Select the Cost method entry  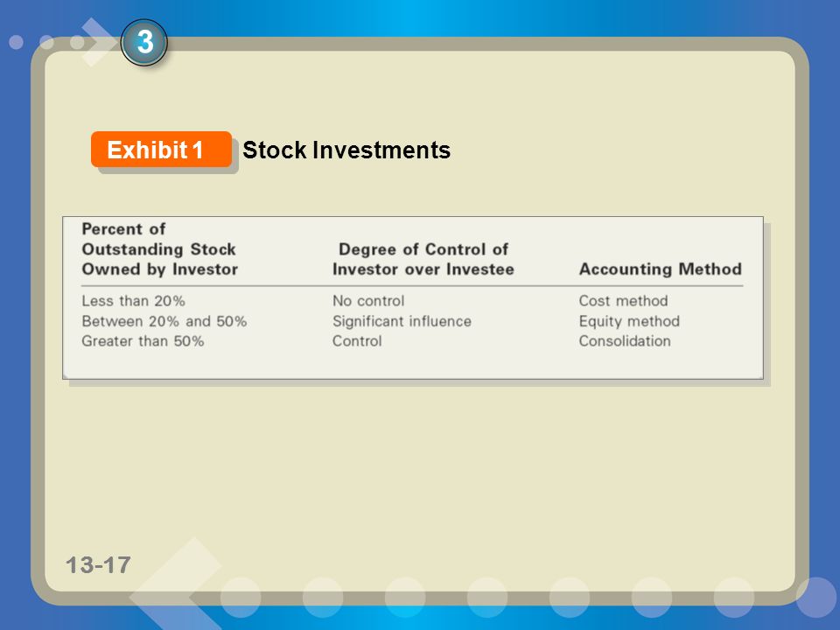coord(624,301)
